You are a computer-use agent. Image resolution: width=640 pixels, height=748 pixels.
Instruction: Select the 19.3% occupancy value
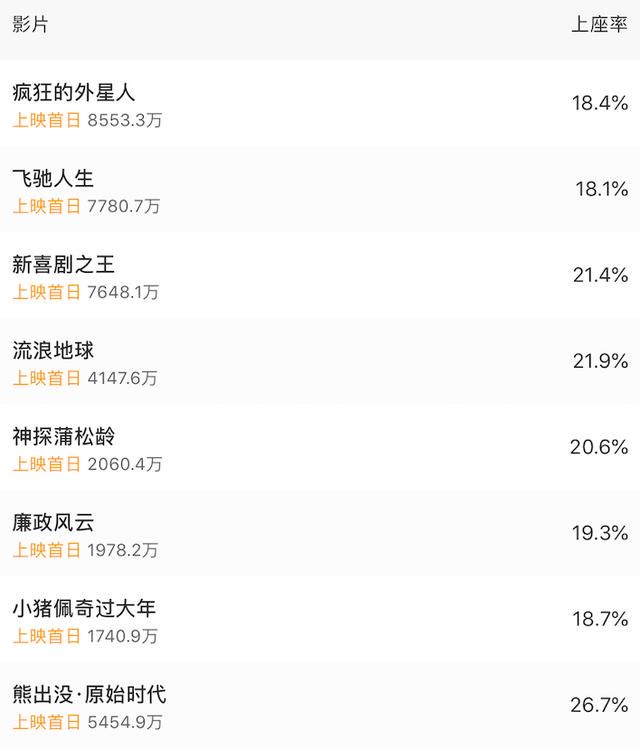pos(600,533)
